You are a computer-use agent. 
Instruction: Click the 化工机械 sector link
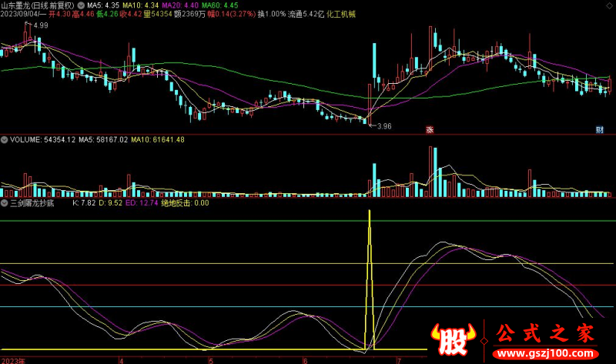coord(341,14)
